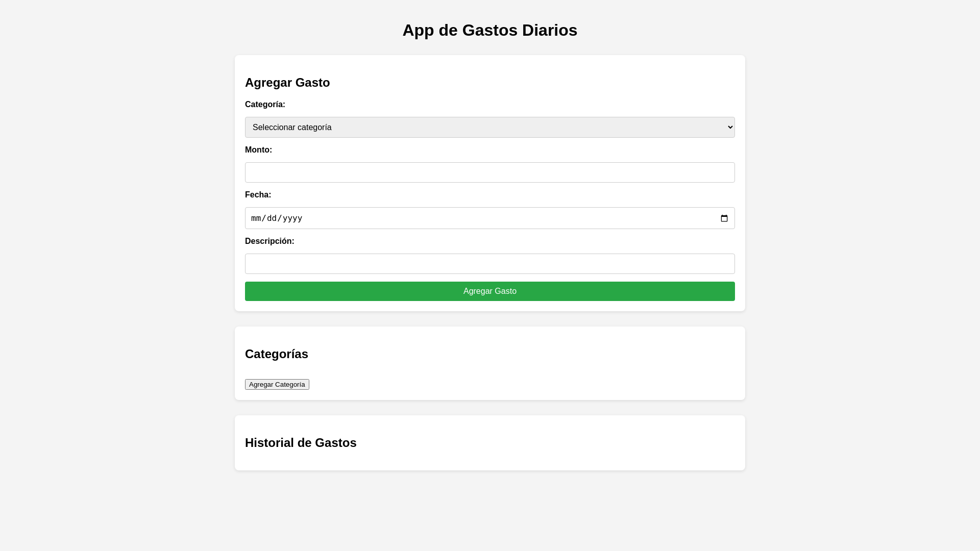Click the "Agregar Gasto" section heading
Image resolution: width=980 pixels, height=551 pixels.
pos(287,83)
